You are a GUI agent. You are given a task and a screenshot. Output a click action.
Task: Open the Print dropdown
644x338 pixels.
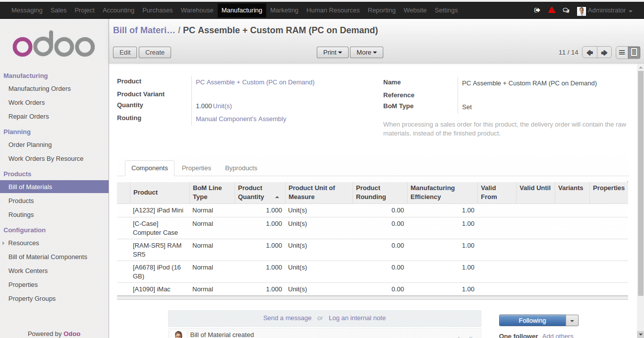(332, 53)
